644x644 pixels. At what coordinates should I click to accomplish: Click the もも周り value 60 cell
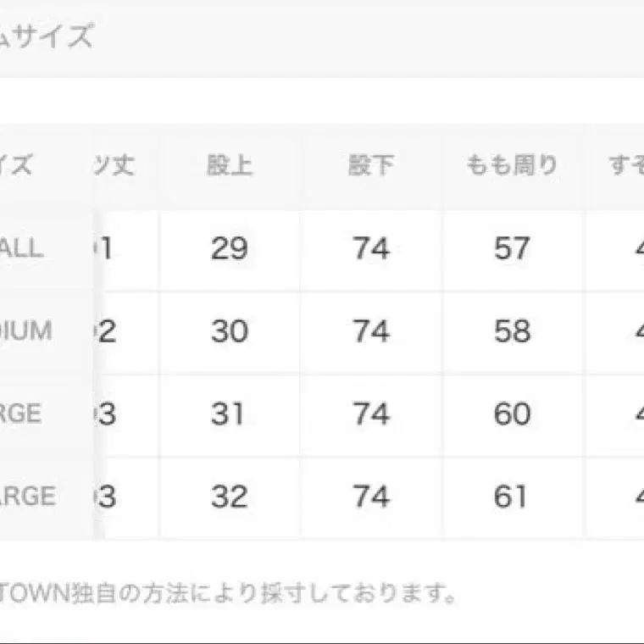coord(512,414)
